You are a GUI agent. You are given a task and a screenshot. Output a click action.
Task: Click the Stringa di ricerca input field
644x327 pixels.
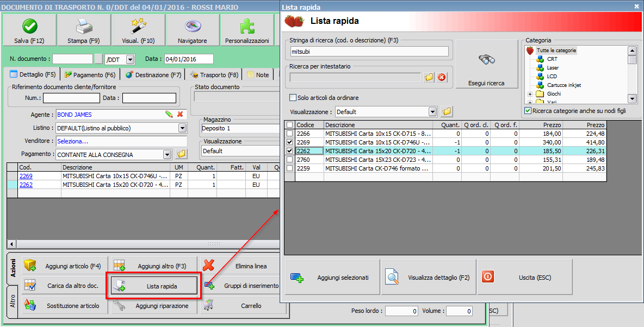click(x=369, y=52)
